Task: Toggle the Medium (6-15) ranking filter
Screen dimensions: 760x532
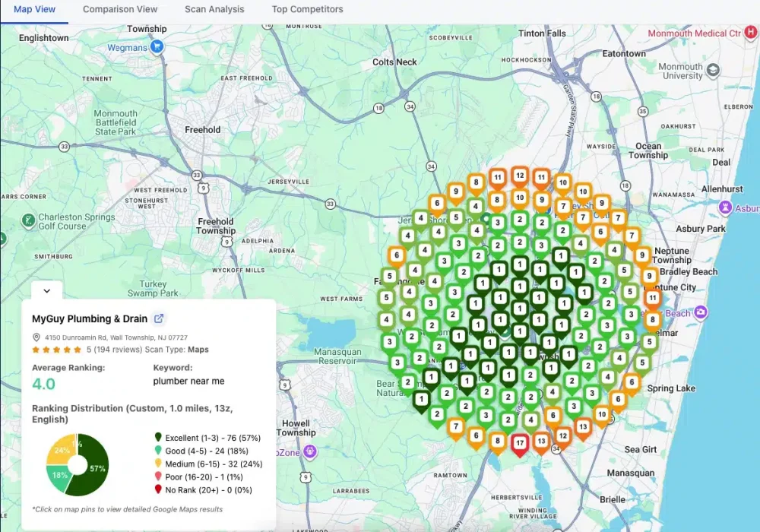Action: pyautogui.click(x=157, y=464)
